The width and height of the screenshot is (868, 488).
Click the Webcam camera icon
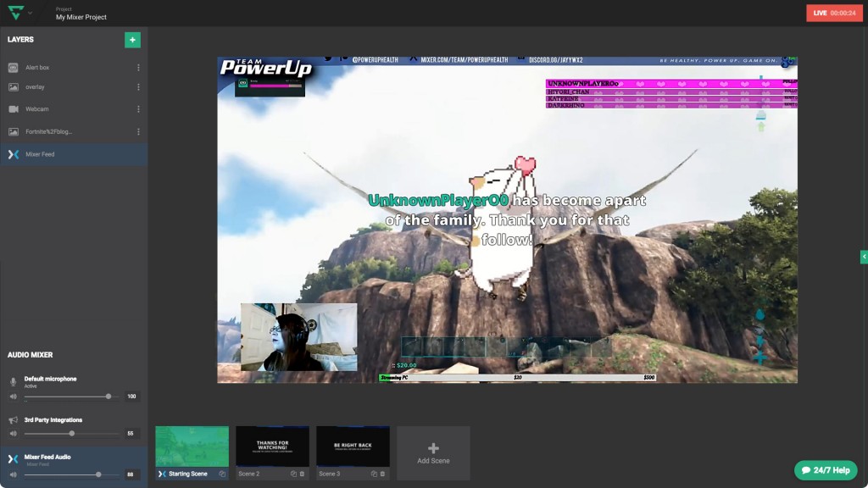click(x=14, y=109)
